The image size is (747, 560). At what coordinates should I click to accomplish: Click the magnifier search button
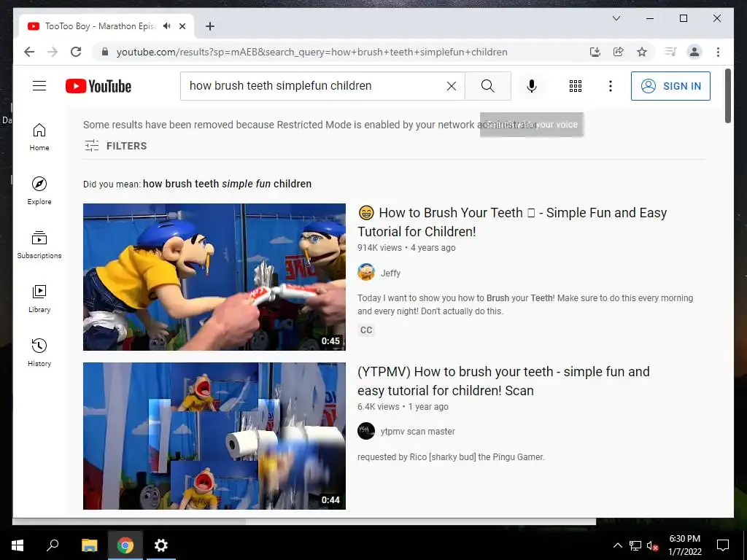click(487, 86)
